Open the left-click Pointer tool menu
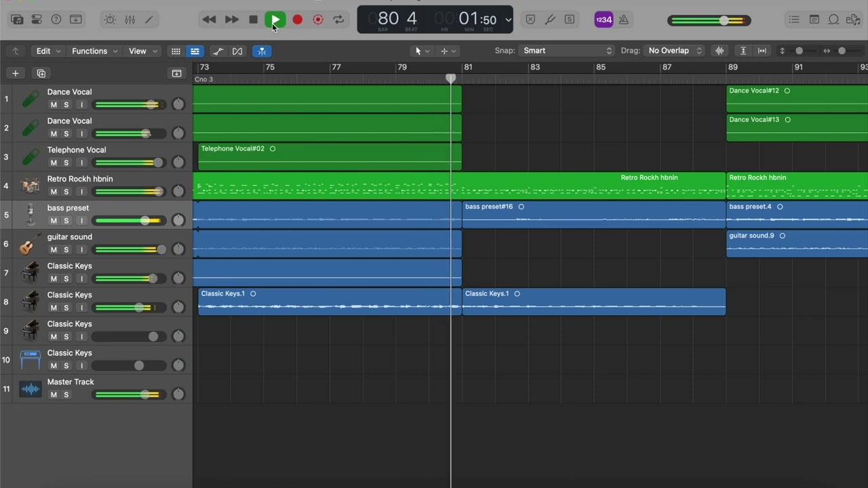The height and width of the screenshot is (488, 868). pos(422,51)
